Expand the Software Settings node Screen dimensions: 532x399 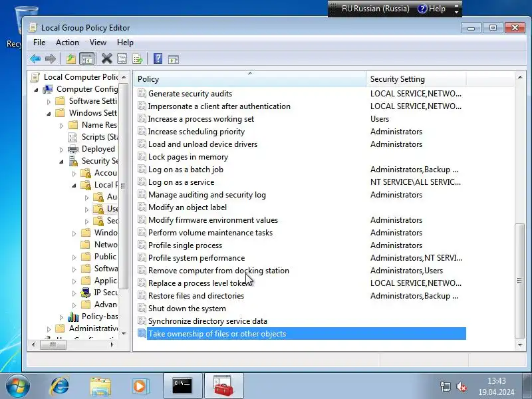(x=49, y=102)
